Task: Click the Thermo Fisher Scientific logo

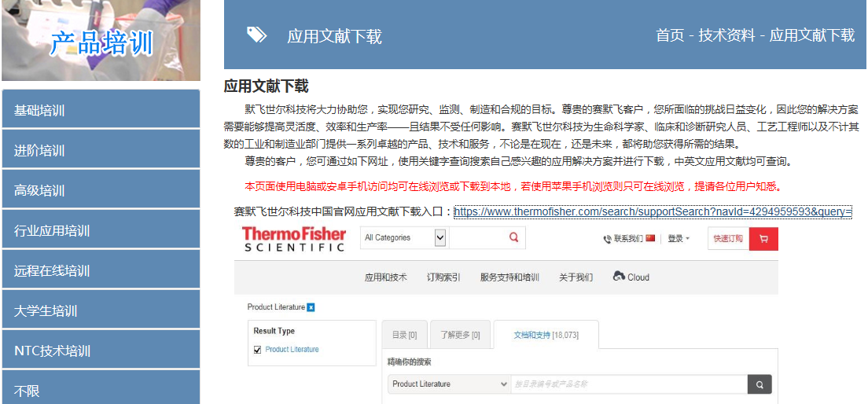Action: 294,239
